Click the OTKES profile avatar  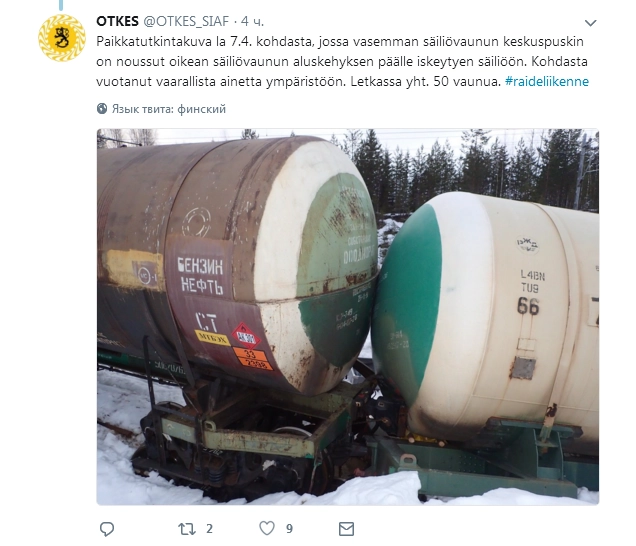(x=62, y=38)
